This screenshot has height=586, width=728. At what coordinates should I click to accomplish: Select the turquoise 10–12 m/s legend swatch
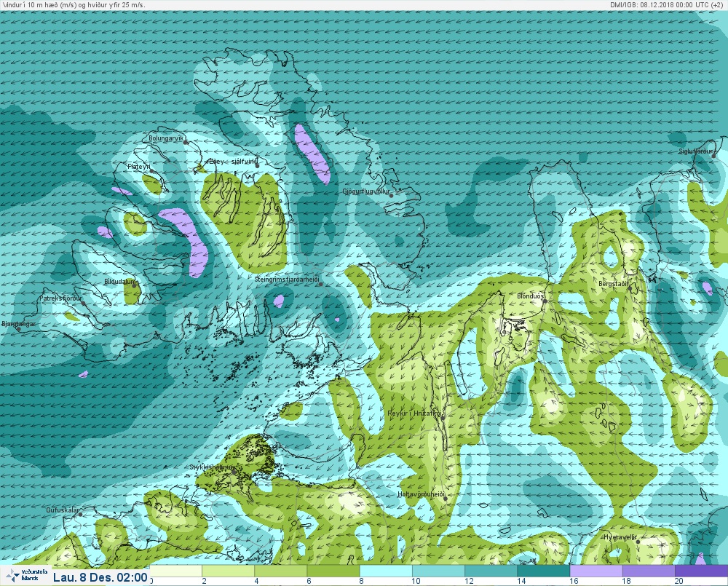[438, 571]
